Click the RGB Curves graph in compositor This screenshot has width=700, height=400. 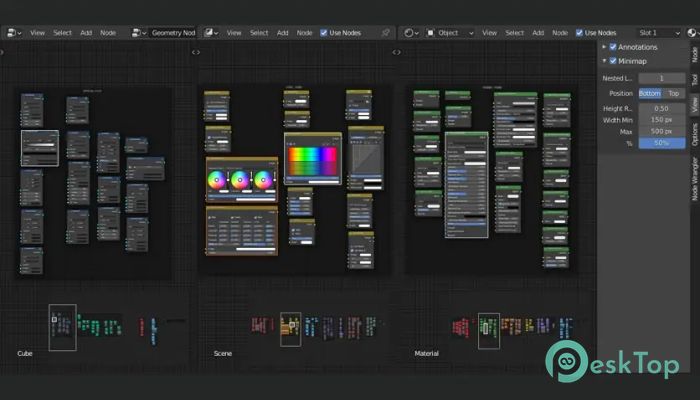(366, 159)
